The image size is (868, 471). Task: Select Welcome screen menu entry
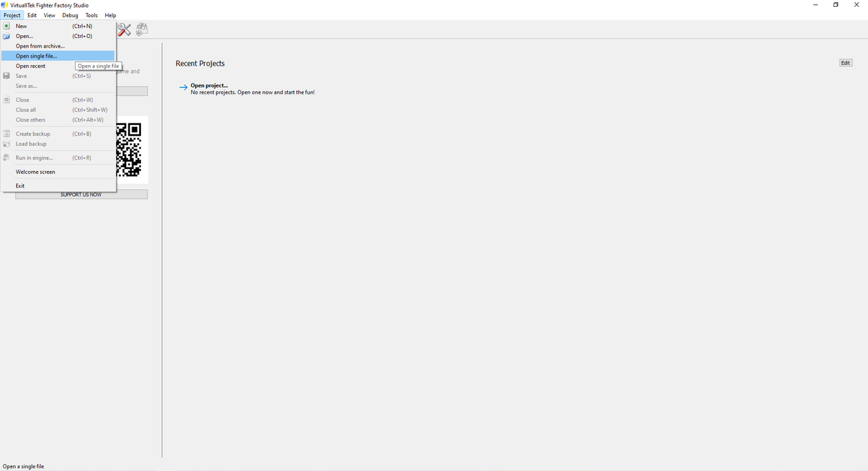(x=58, y=172)
